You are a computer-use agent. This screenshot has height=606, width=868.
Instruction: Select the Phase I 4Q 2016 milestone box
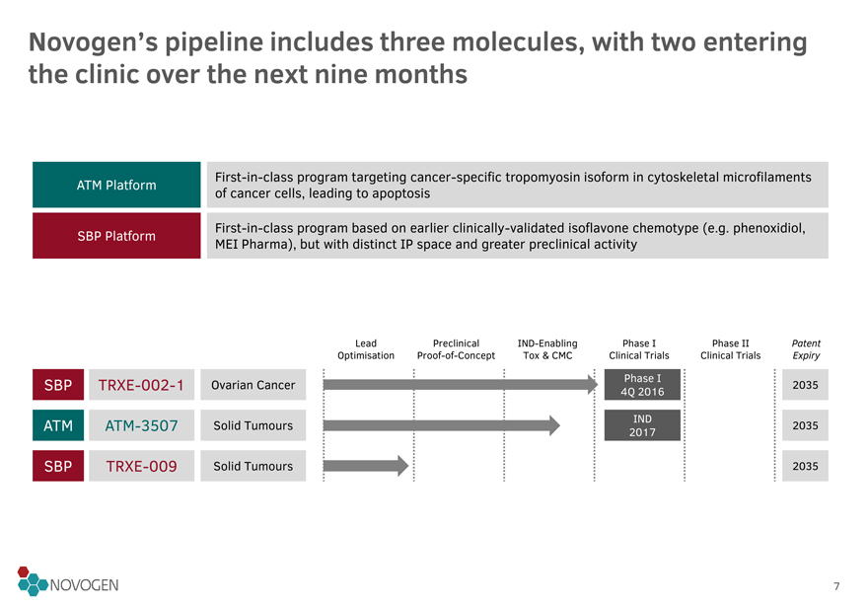pyautogui.click(x=642, y=385)
